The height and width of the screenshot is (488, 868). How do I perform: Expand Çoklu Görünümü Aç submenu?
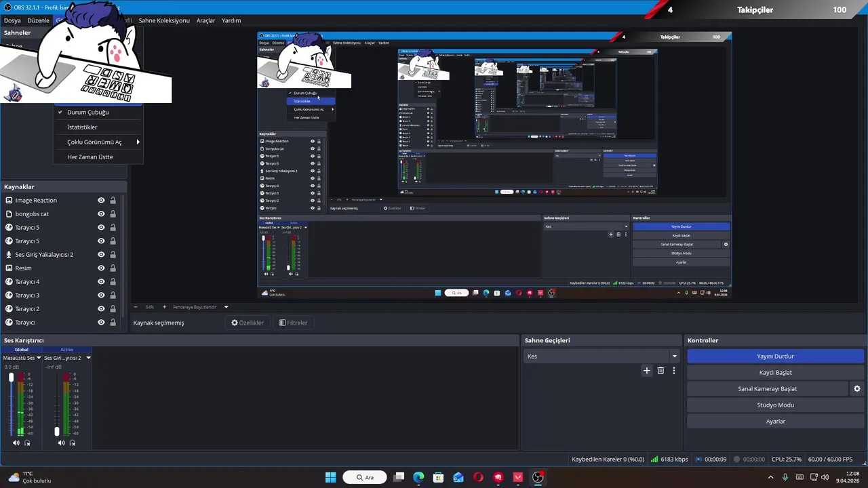click(x=98, y=142)
